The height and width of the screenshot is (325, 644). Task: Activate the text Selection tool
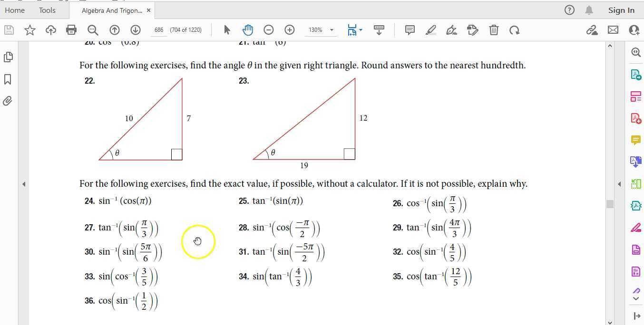[227, 29]
